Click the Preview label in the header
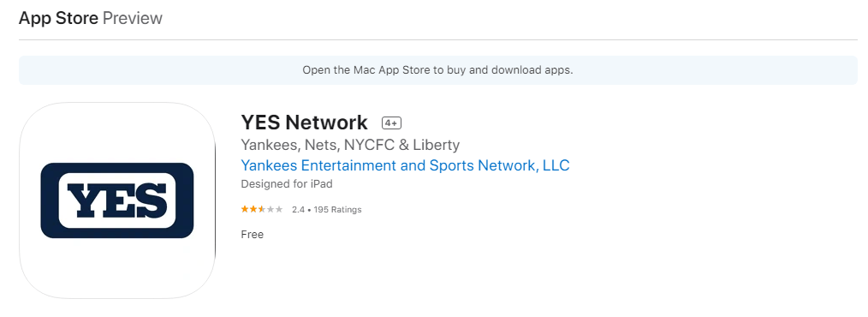Viewport: 868px width, 317px height. point(133,18)
